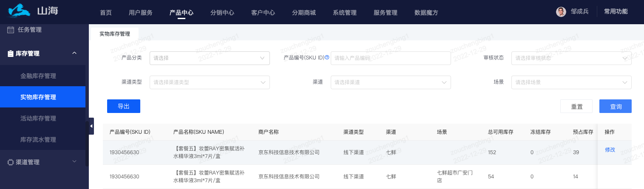Click the 渠道管理 chip icon
The image size is (644, 189).
[11, 162]
